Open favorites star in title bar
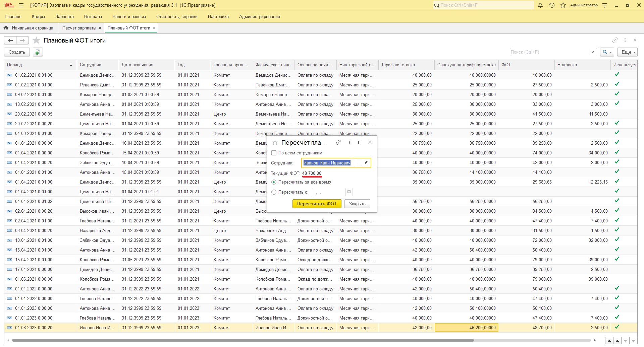The image size is (644, 347). point(563,5)
